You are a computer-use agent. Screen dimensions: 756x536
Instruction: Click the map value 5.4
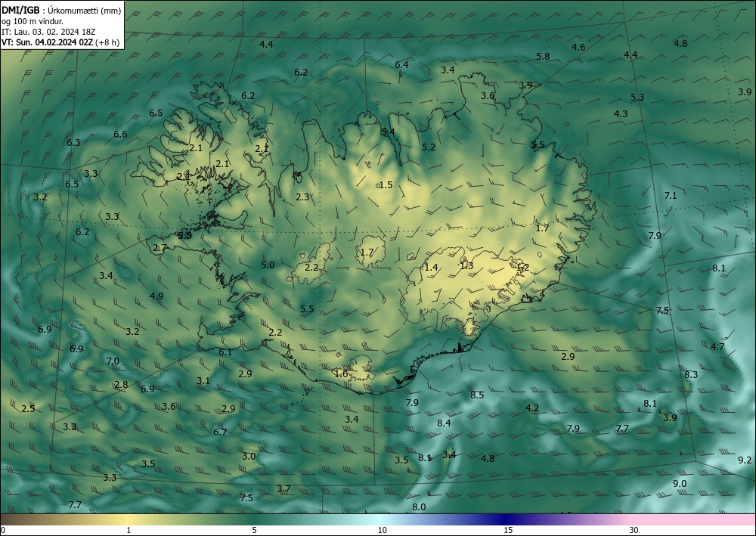[x=388, y=132]
